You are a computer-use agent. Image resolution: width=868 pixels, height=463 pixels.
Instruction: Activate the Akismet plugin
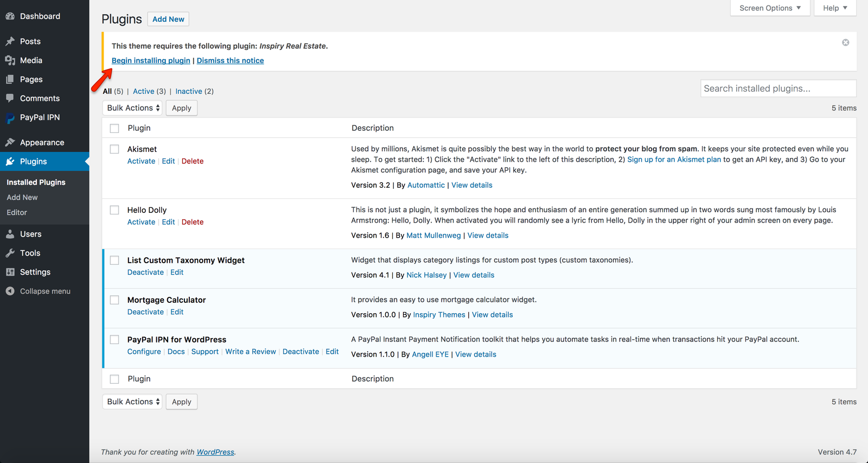pyautogui.click(x=141, y=161)
